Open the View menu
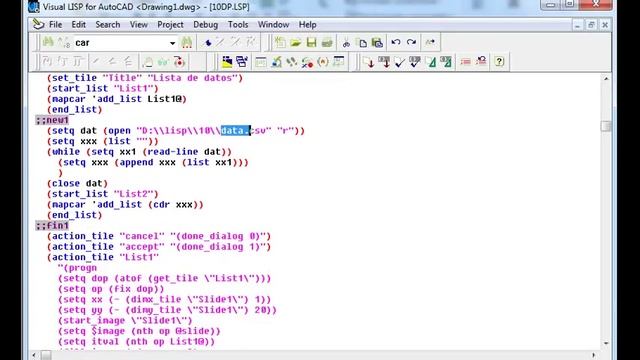This screenshot has height=360, width=640. [x=139, y=24]
